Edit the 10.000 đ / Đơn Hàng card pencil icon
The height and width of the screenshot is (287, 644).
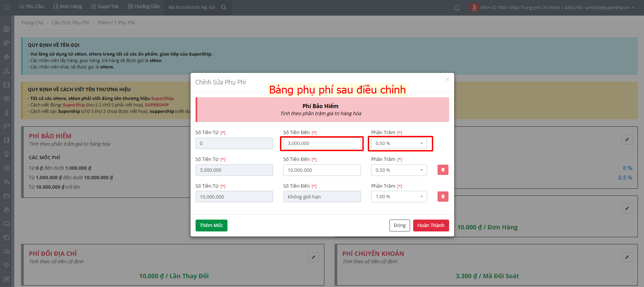(x=627, y=208)
